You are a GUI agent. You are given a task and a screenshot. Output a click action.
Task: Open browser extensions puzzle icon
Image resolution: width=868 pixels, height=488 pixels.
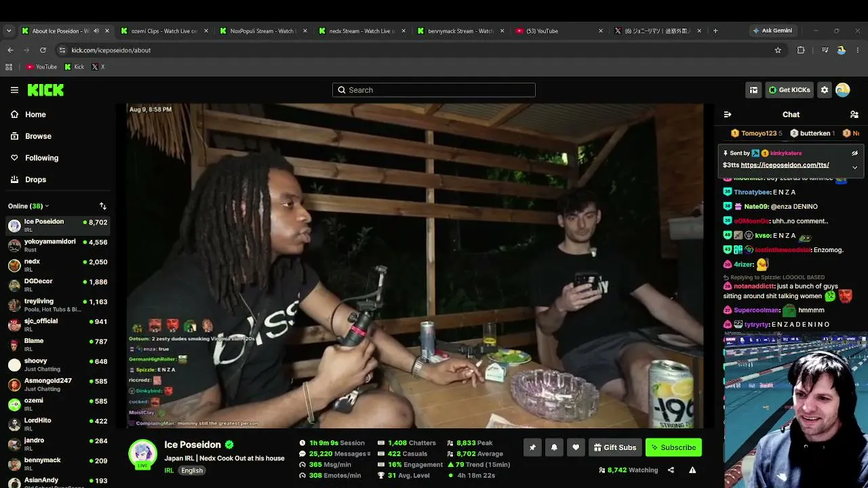coord(801,50)
